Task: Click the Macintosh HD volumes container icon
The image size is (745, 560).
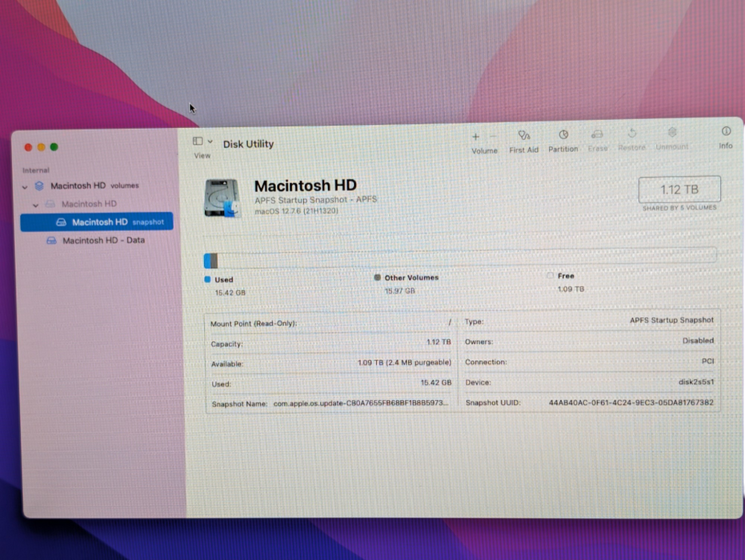Action: pyautogui.click(x=39, y=186)
